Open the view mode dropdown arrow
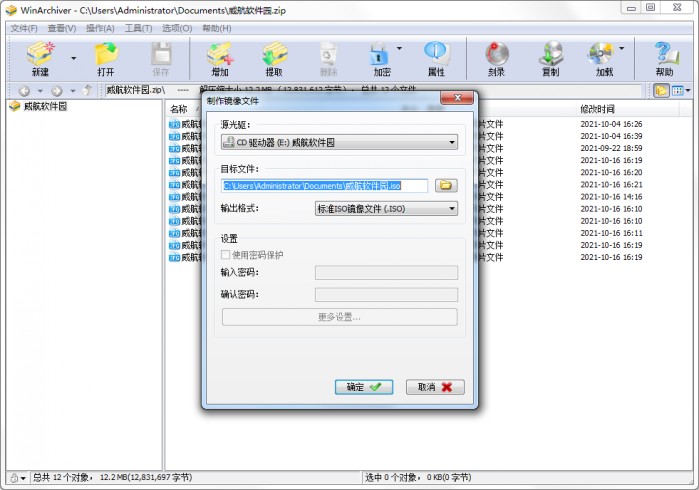Image resolution: width=699 pixels, height=490 pixels. tap(688, 91)
